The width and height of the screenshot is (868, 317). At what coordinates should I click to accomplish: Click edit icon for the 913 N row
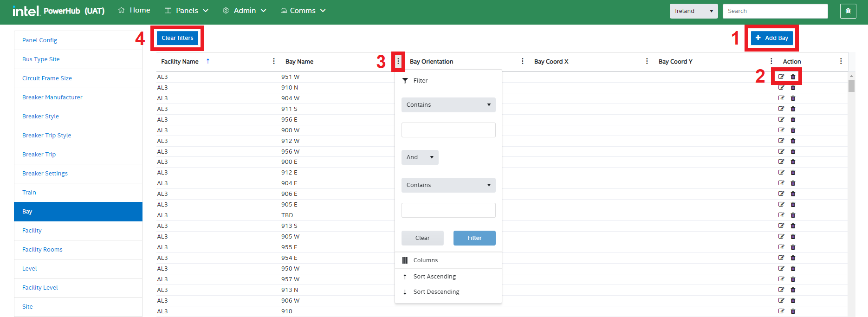click(x=781, y=290)
